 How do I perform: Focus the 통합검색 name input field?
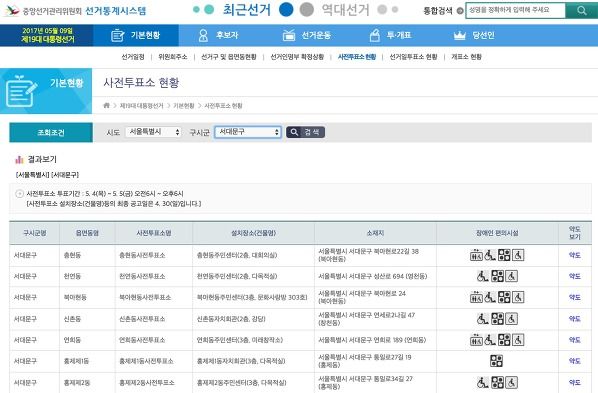pos(515,11)
